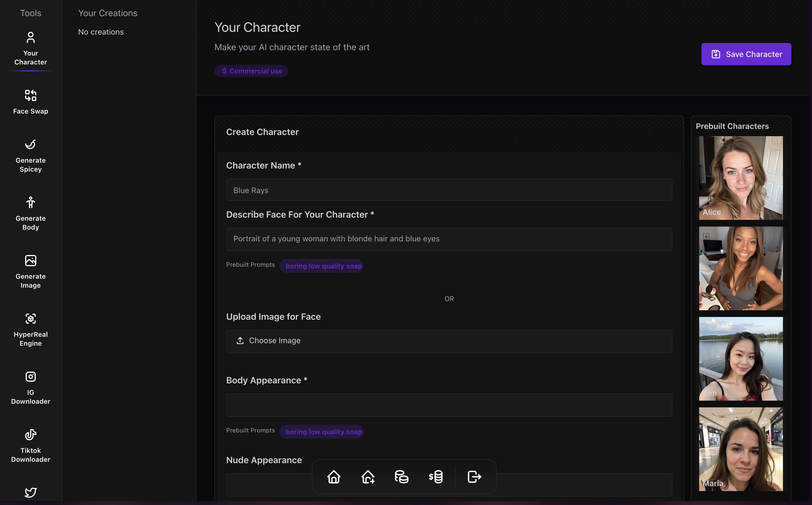Open the IG Downloader tool
This screenshot has width=812, height=505.
30,388
